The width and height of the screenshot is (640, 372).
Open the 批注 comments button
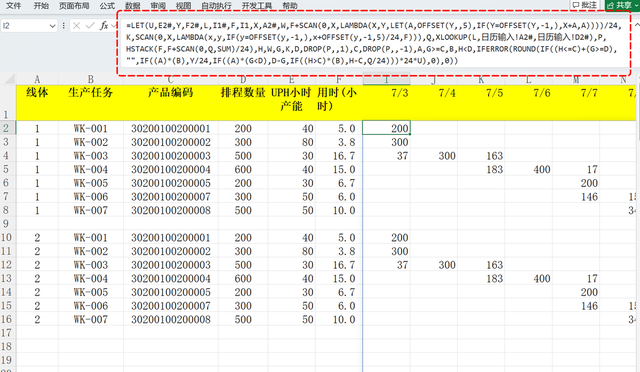tap(584, 5)
